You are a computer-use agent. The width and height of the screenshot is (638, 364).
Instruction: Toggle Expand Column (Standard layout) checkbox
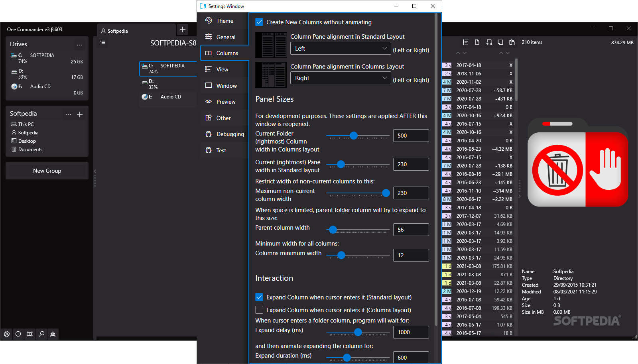click(x=259, y=297)
